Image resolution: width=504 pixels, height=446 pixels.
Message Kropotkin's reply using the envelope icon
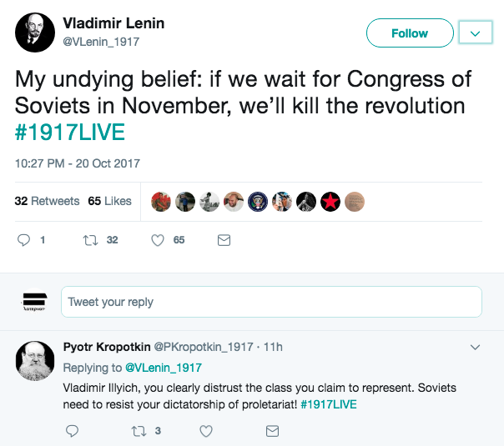coord(272,431)
